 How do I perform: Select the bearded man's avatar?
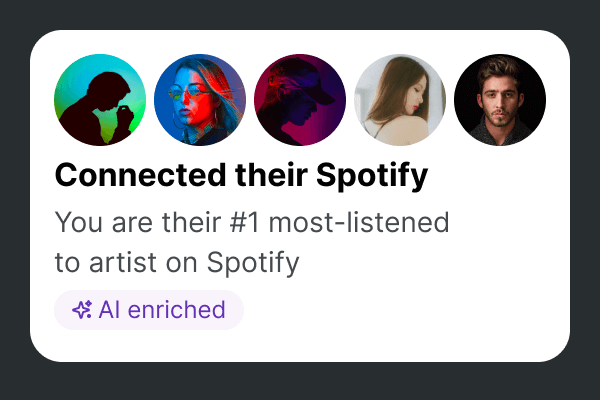(x=500, y=100)
